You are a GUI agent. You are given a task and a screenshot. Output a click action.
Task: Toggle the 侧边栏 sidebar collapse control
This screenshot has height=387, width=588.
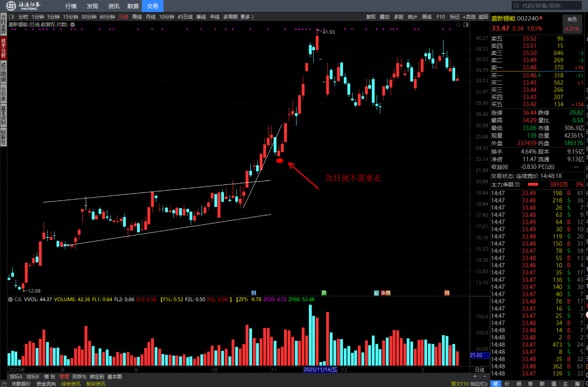(x=479, y=384)
